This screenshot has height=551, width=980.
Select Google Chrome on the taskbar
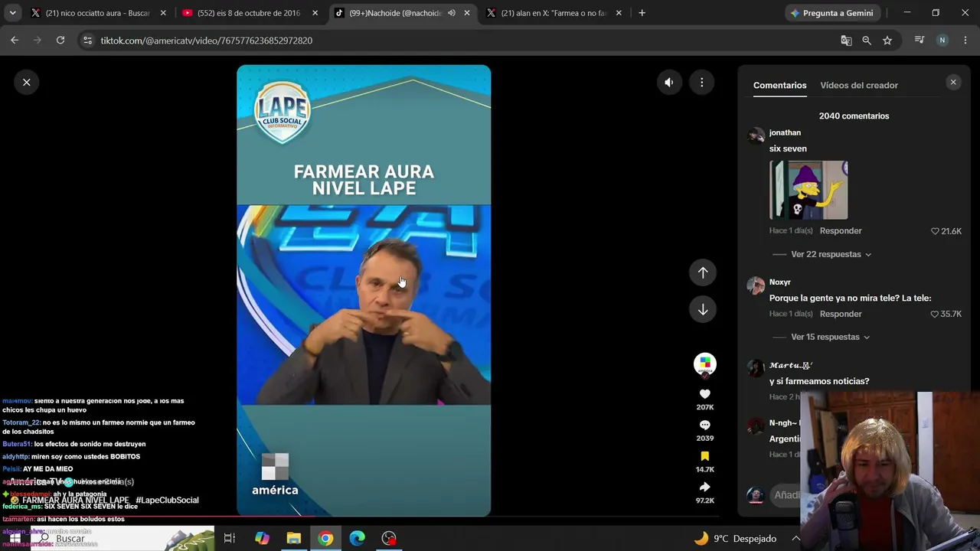(x=326, y=538)
